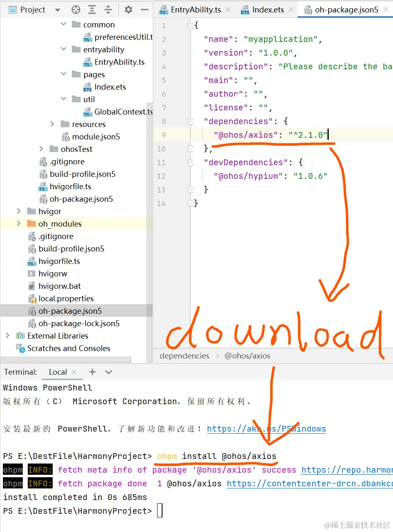Click dependencies in the breadcrumb bar
Viewport: 393px width, 532px height.
[184, 356]
